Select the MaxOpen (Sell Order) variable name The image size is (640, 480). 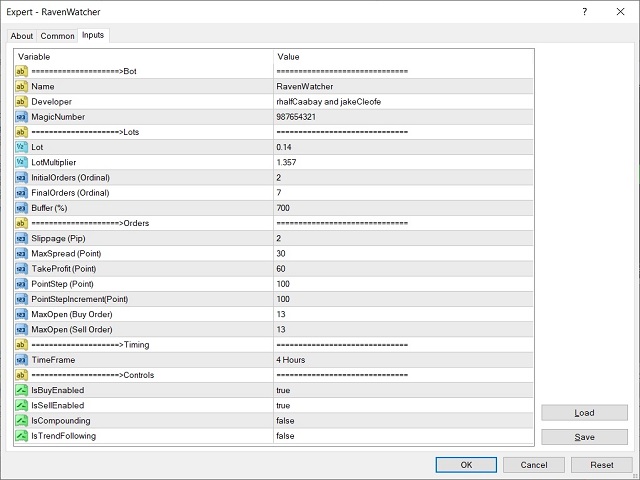click(x=72, y=329)
